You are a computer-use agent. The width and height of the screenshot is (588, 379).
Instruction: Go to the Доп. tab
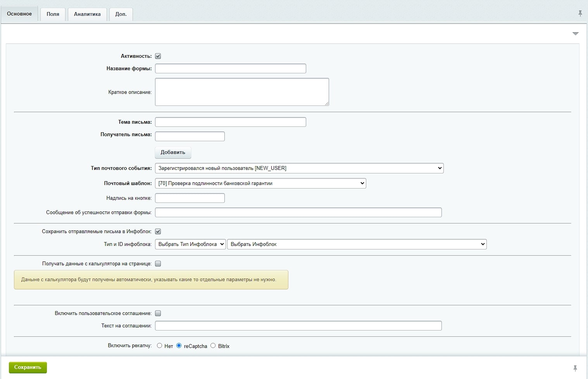point(121,14)
